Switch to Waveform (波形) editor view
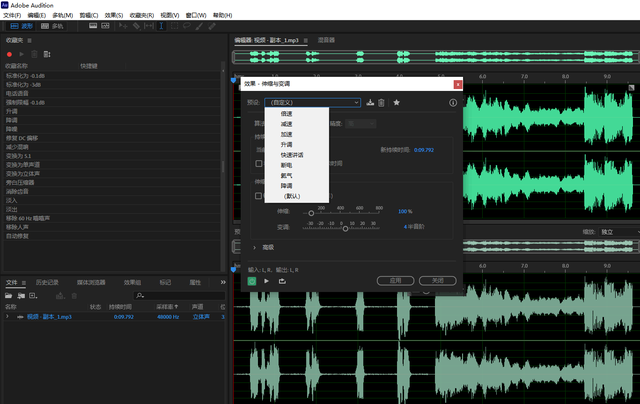Viewport: 640px width, 404px height. 21,26
